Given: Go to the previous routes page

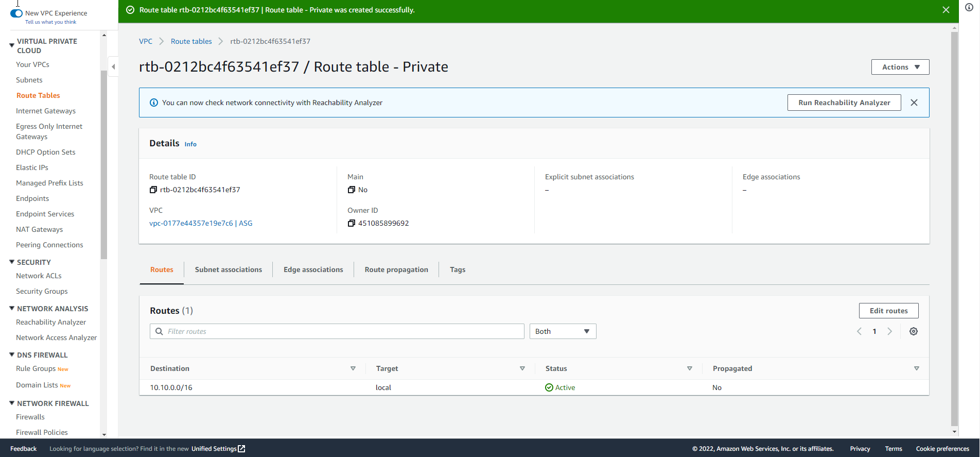Looking at the screenshot, I should 859,331.
